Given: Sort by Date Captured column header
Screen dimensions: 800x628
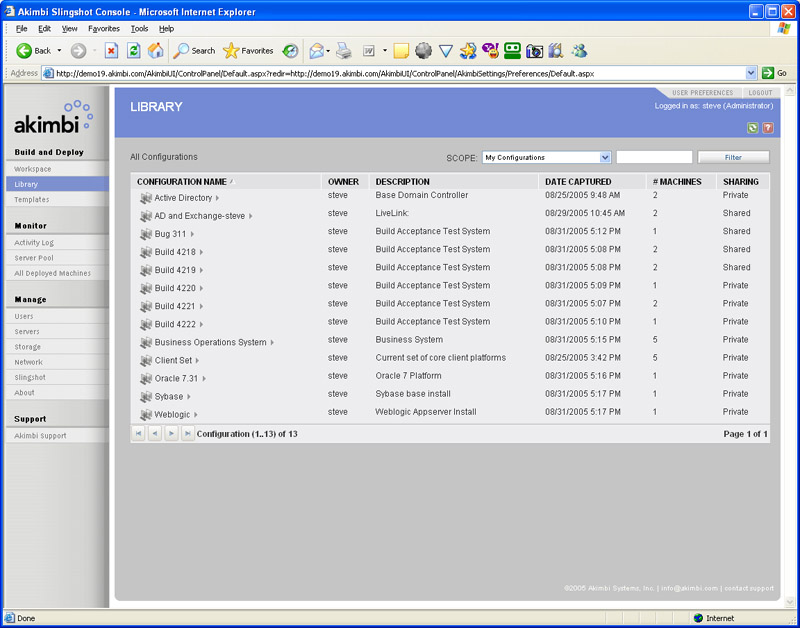Looking at the screenshot, I should [578, 182].
